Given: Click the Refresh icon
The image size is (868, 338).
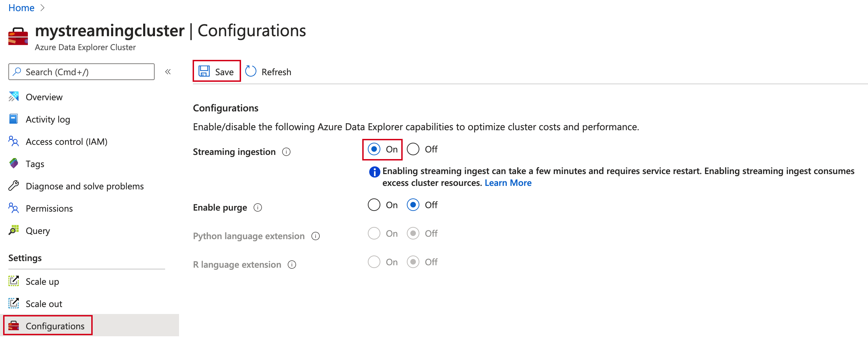Looking at the screenshot, I should click(x=250, y=71).
